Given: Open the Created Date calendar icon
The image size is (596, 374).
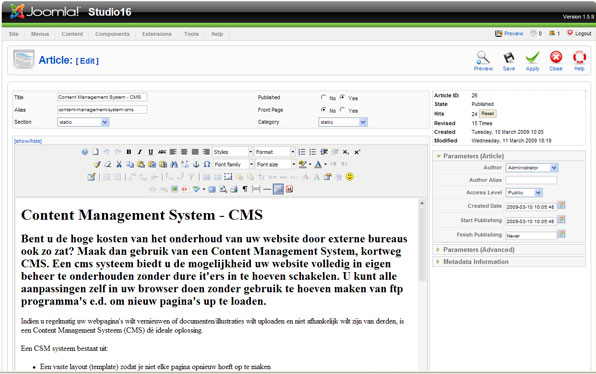Looking at the screenshot, I should tap(561, 205).
